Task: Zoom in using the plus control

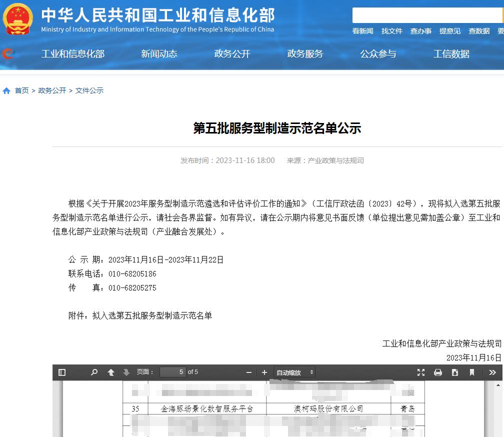Action: pos(263,372)
